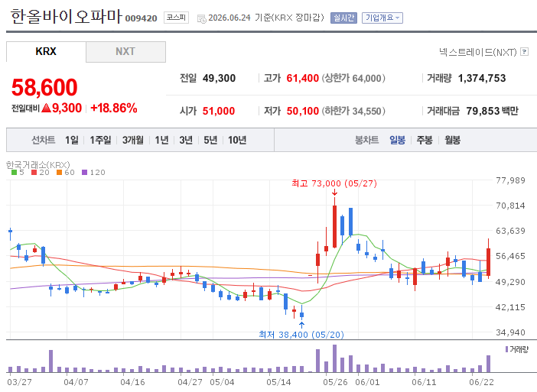The width and height of the screenshot is (537, 392).
Task: Click the current price 58,600
Action: tap(44, 87)
